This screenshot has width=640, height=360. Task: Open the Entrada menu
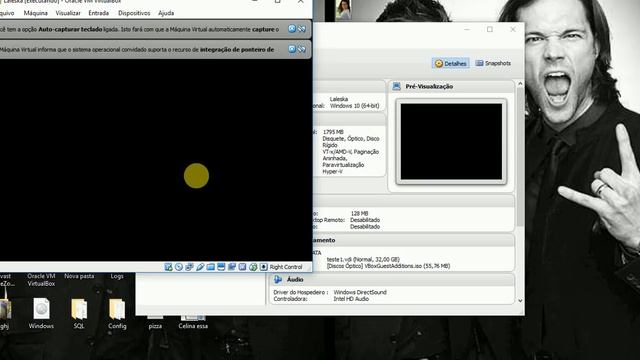click(99, 13)
